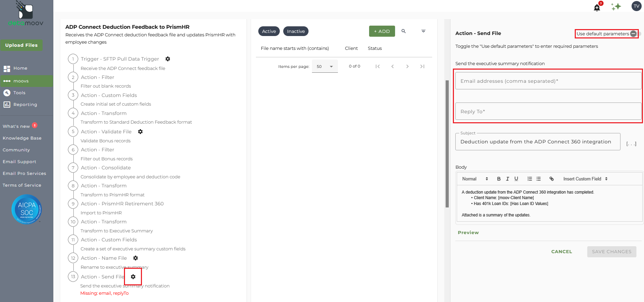Click Missing: email, replyTo warning
The height and width of the screenshot is (302, 644).
click(104, 293)
